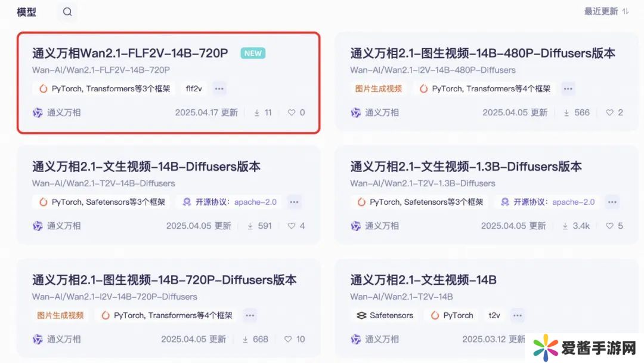Select the flf2v tag on first card
The height and width of the screenshot is (363, 644).
coord(194,89)
